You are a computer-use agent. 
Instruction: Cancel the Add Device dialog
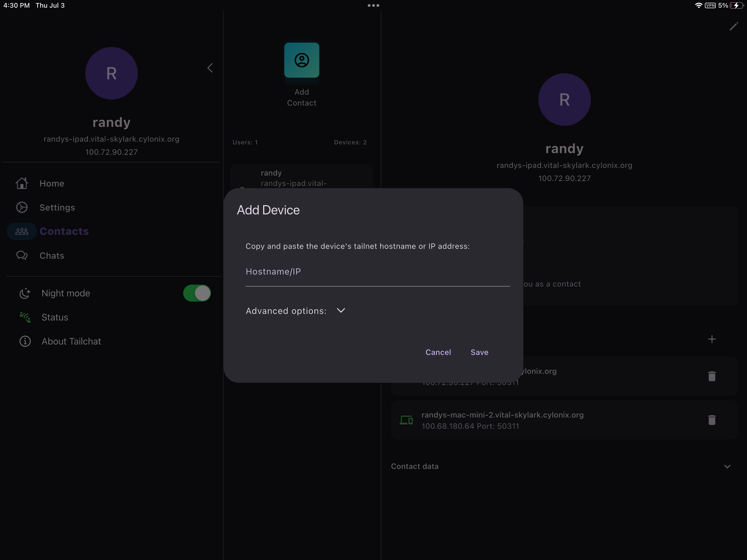tap(438, 352)
